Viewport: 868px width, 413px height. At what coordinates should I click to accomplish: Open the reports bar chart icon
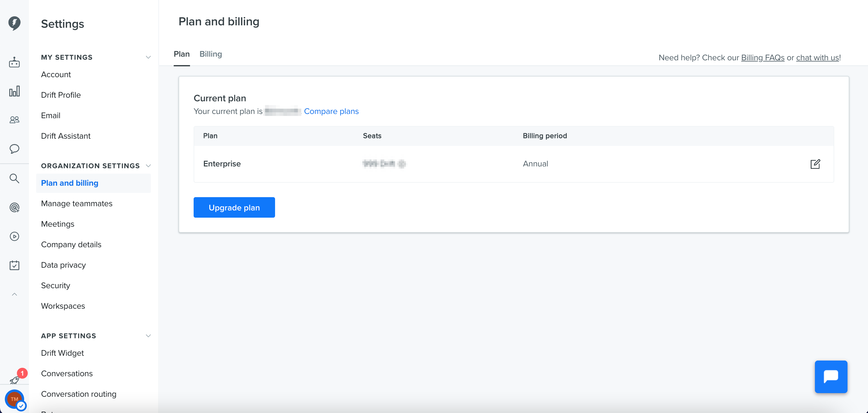[14, 91]
